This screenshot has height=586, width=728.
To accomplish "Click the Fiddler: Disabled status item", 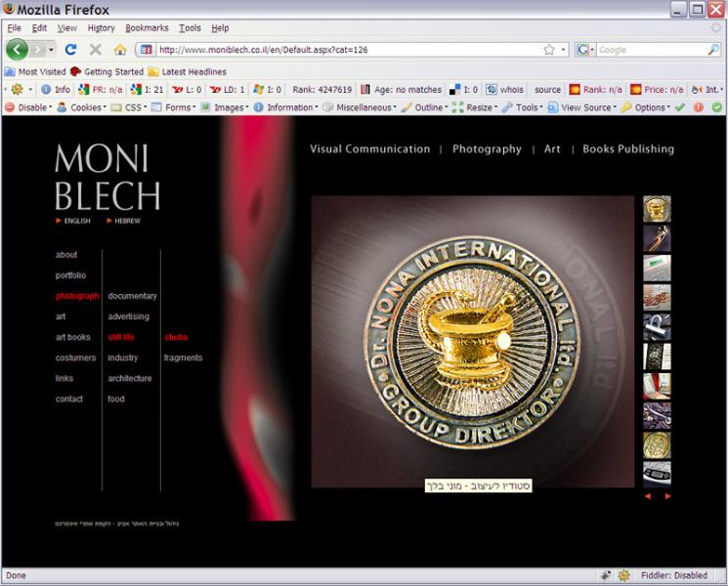I will pos(673,575).
